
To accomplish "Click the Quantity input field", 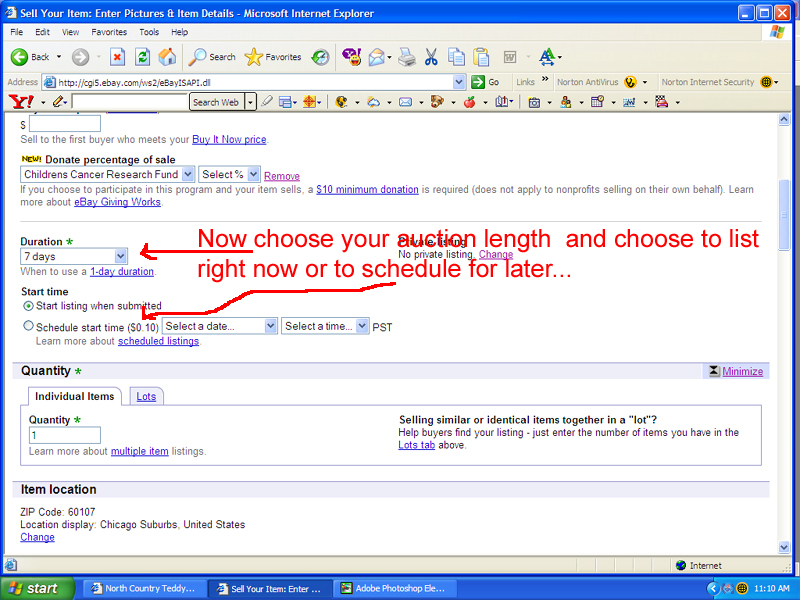I will coord(65,436).
